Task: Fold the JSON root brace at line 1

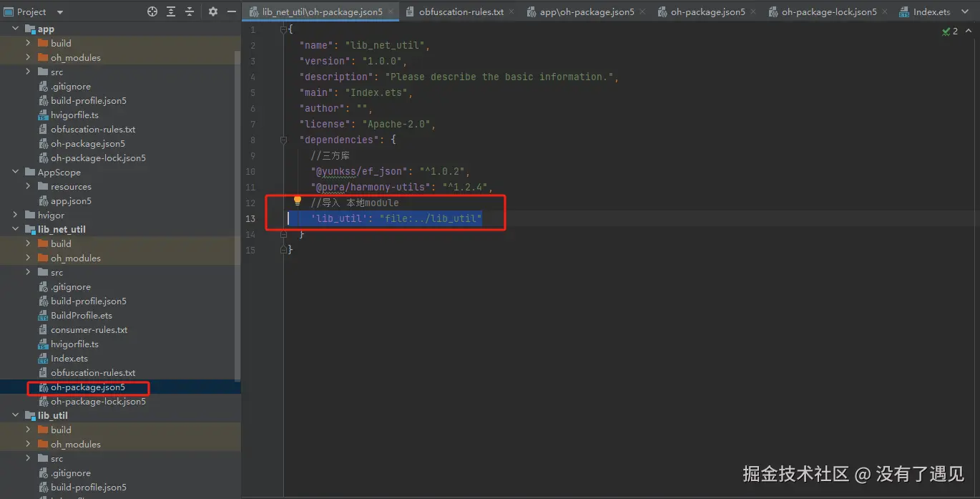Action: pos(284,29)
